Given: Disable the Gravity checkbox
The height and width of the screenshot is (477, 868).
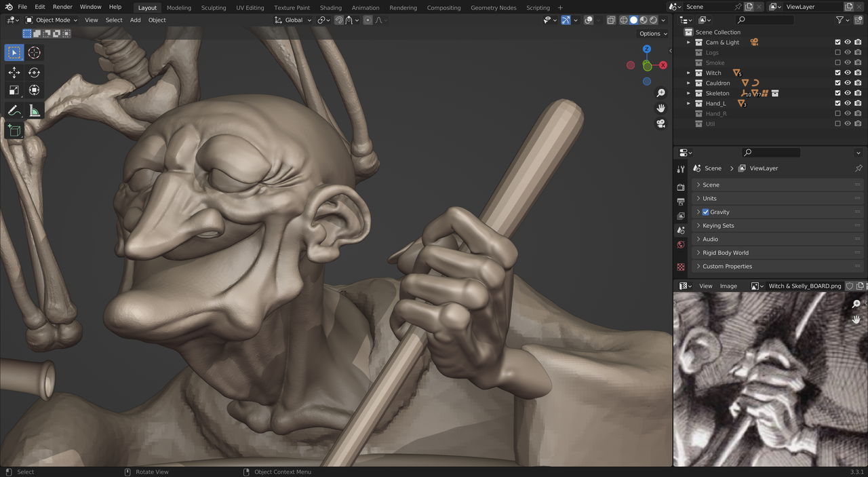Looking at the screenshot, I should (x=706, y=212).
